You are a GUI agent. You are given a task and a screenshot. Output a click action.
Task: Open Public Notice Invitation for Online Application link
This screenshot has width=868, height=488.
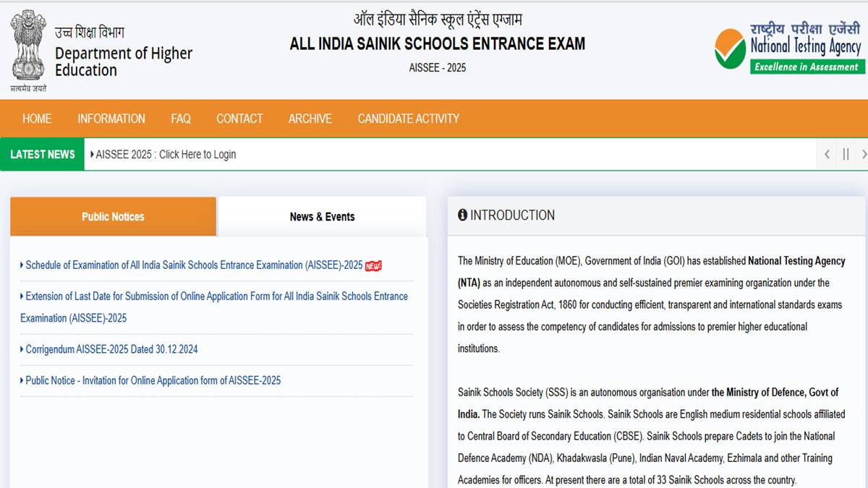coord(152,380)
